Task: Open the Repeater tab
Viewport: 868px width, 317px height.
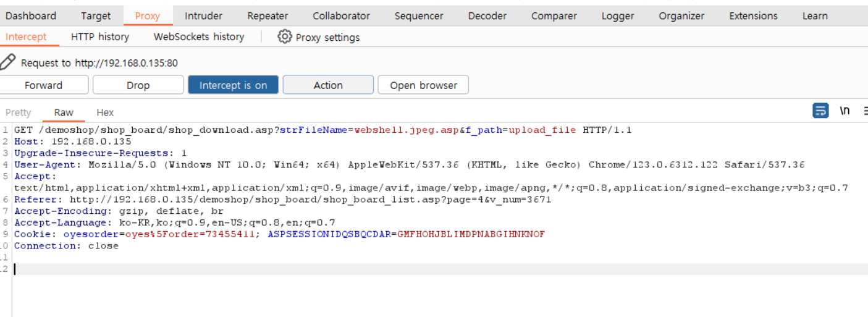Action: 268,16
